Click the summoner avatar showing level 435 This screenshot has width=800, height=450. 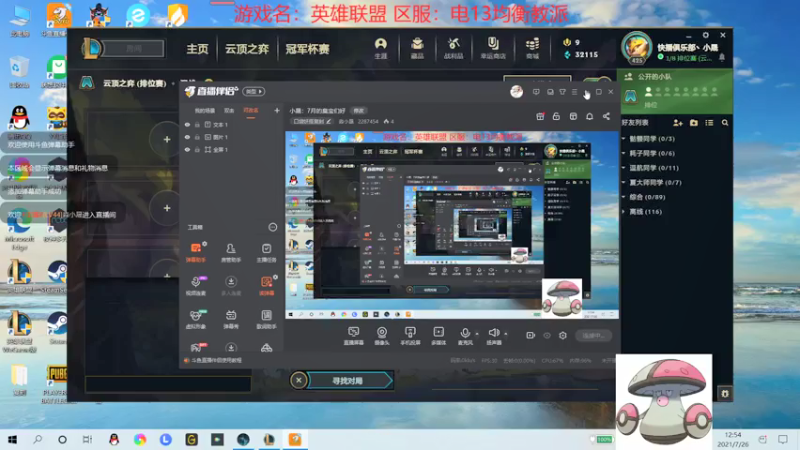(636, 48)
